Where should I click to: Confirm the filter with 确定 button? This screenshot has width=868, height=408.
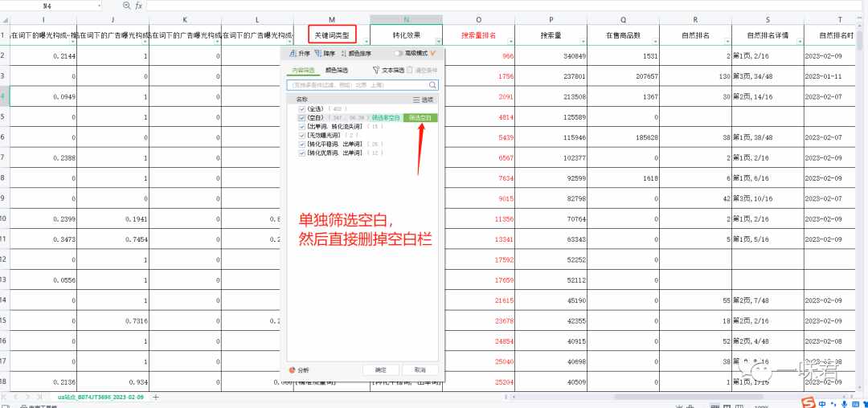(x=380, y=370)
